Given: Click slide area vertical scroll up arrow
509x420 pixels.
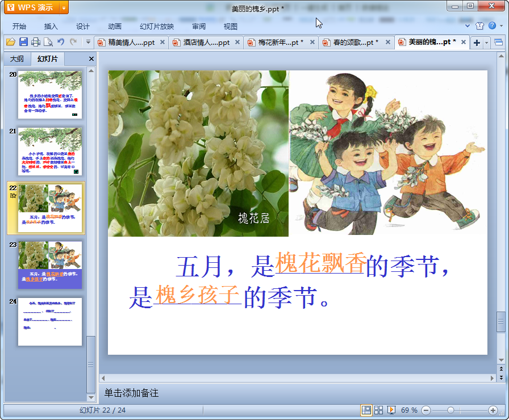Looking at the screenshot, I should [x=501, y=56].
